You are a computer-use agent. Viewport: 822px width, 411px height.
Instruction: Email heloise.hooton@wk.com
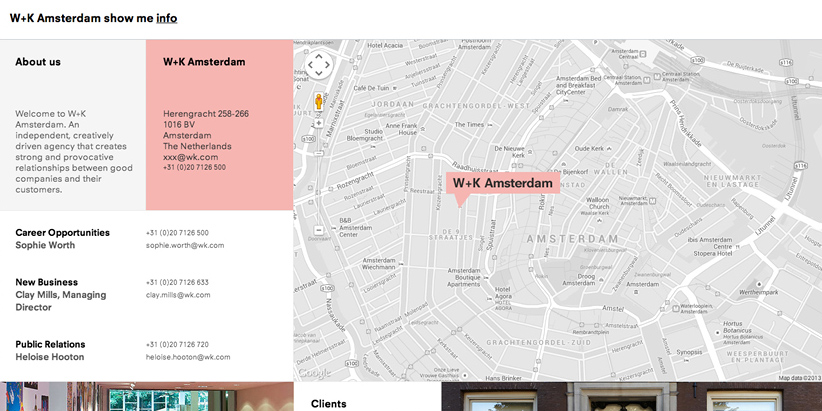(188, 357)
